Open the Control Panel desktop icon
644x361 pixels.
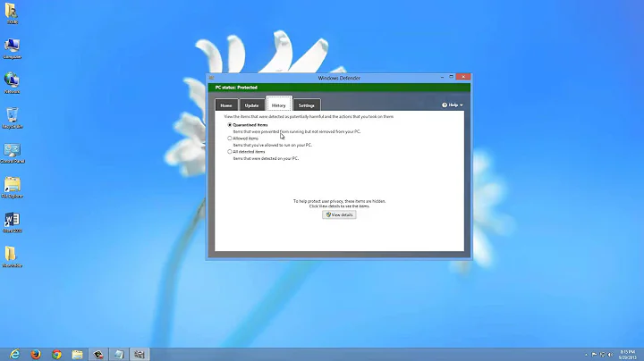pyautogui.click(x=13, y=153)
